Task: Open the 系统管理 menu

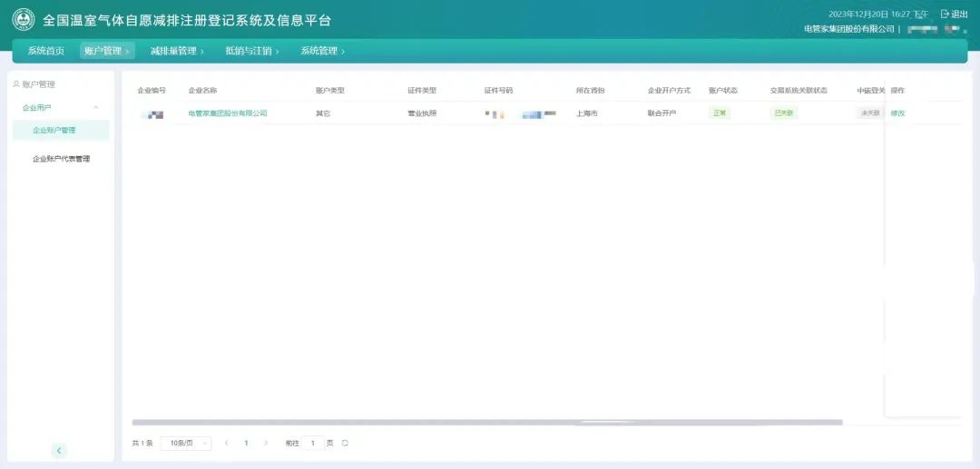Action: click(x=322, y=51)
